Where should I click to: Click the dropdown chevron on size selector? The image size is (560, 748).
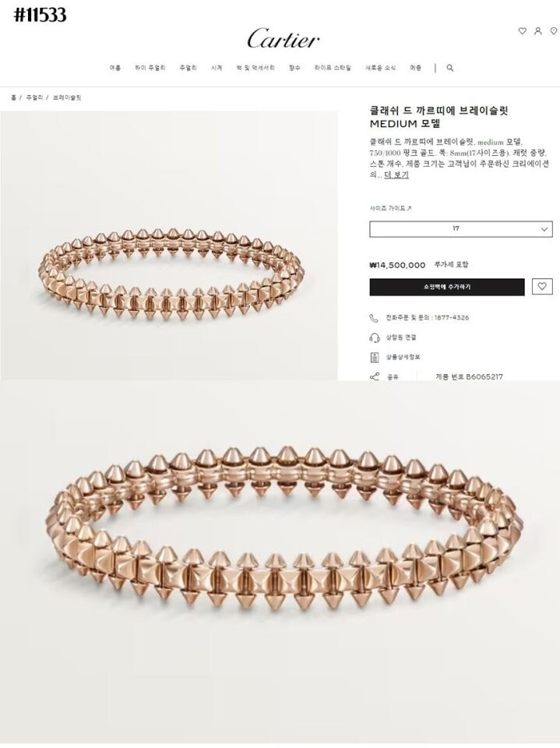pos(544,229)
